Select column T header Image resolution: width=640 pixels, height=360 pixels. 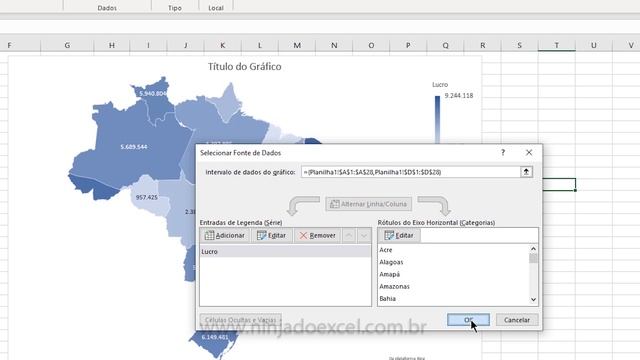click(557, 45)
